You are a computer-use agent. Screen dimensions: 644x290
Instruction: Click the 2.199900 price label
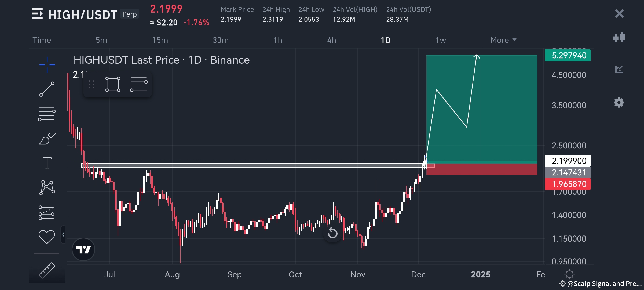tap(568, 161)
